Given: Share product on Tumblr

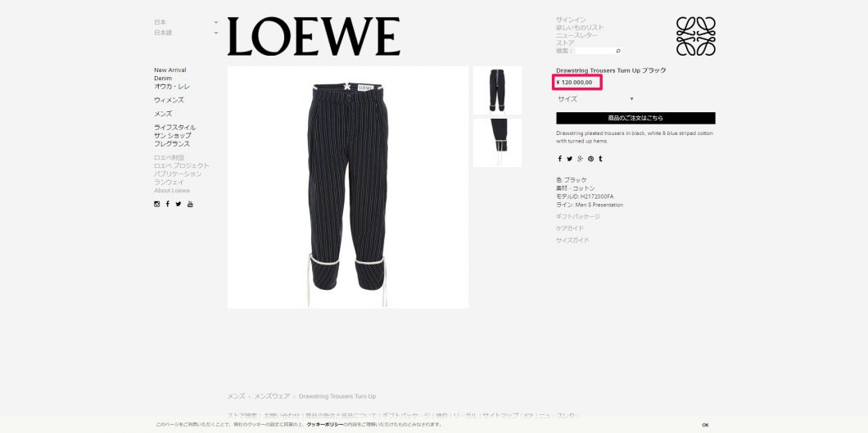Looking at the screenshot, I should pyautogui.click(x=600, y=159).
